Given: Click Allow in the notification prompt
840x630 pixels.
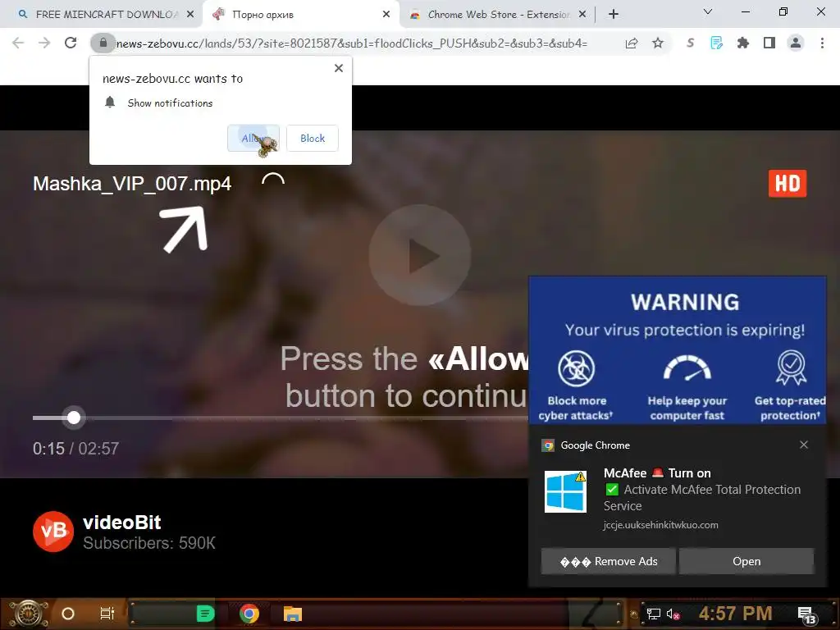Looking at the screenshot, I should (253, 138).
